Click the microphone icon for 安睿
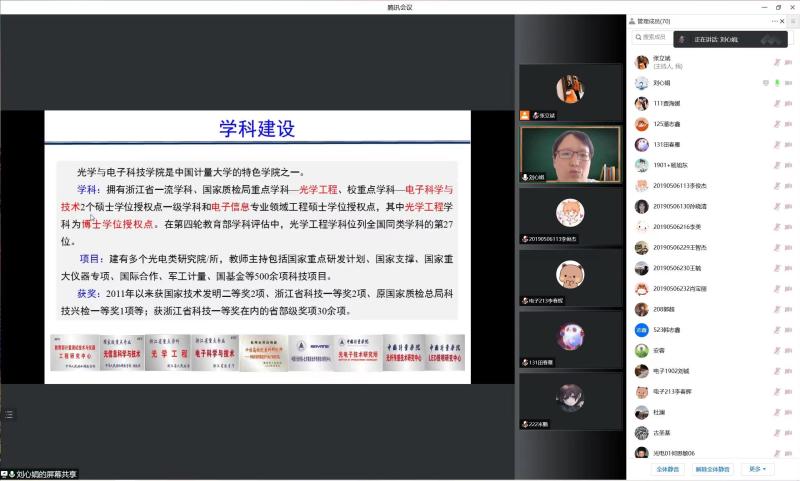Image resolution: width=800 pixels, height=481 pixels. point(776,350)
